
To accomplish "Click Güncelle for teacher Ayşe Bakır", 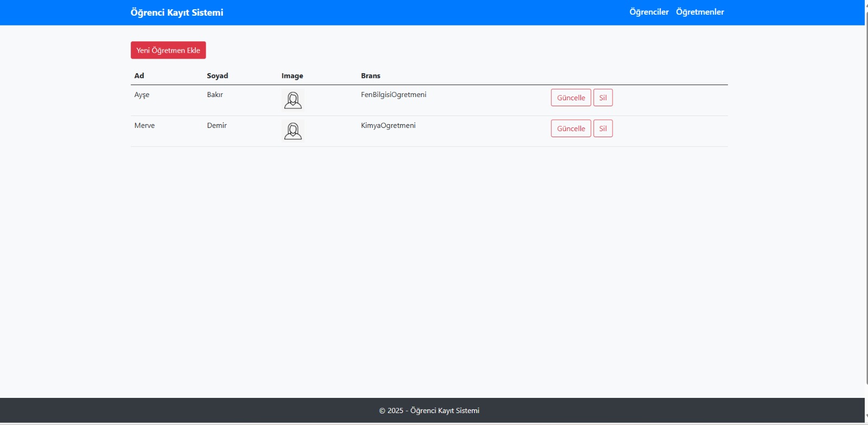I will point(571,98).
